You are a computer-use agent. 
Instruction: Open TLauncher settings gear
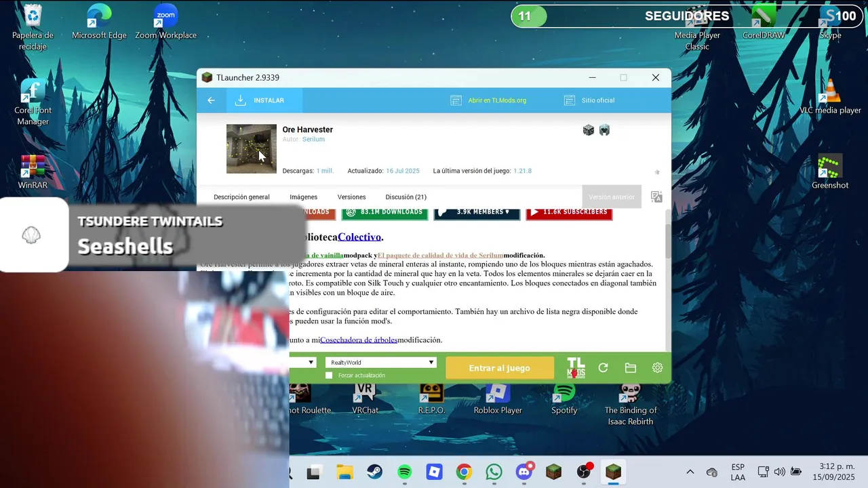tap(657, 368)
